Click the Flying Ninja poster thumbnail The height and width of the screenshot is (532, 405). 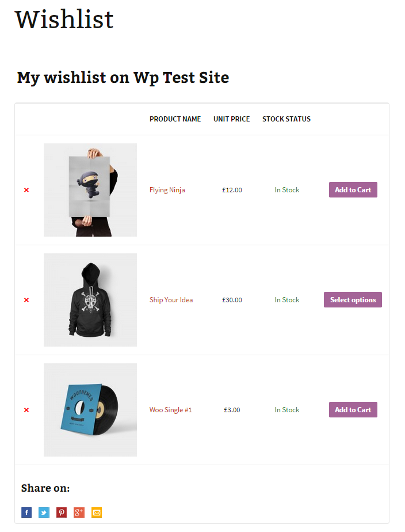coord(90,190)
